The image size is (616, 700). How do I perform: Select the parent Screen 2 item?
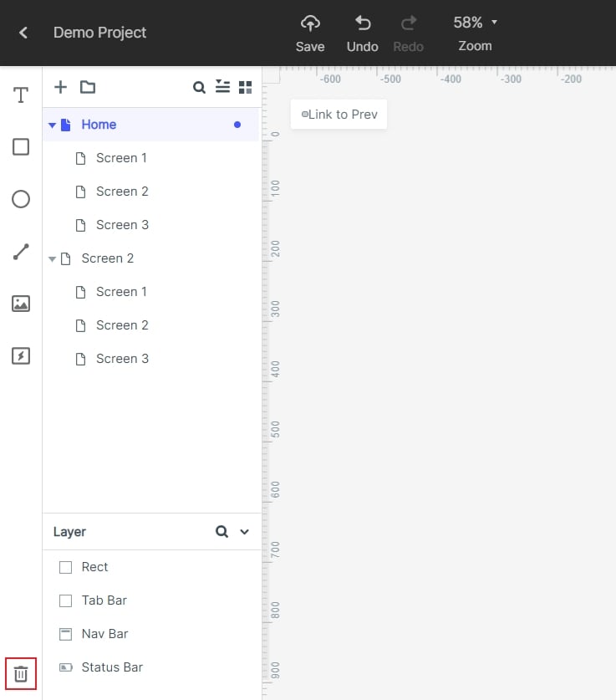(x=150, y=258)
